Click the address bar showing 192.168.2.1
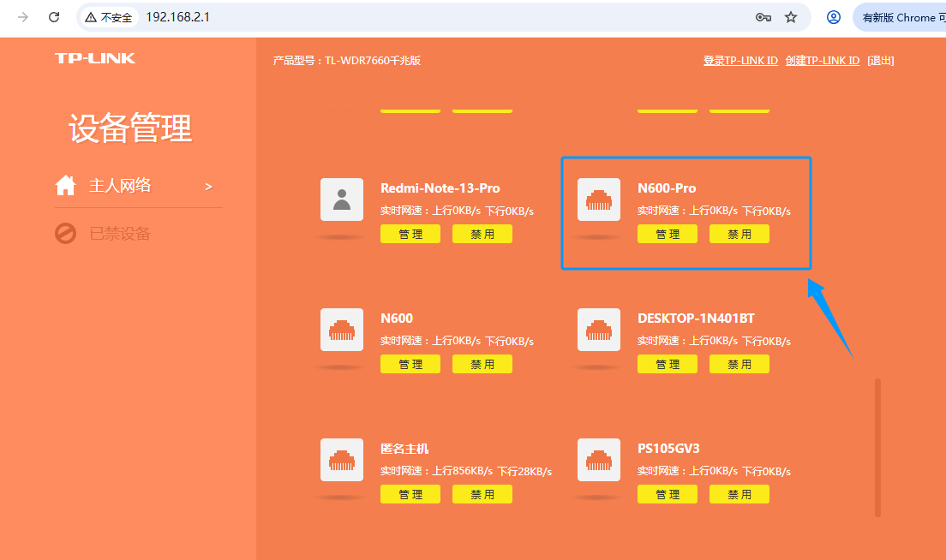The width and height of the screenshot is (946, 560). [x=428, y=17]
